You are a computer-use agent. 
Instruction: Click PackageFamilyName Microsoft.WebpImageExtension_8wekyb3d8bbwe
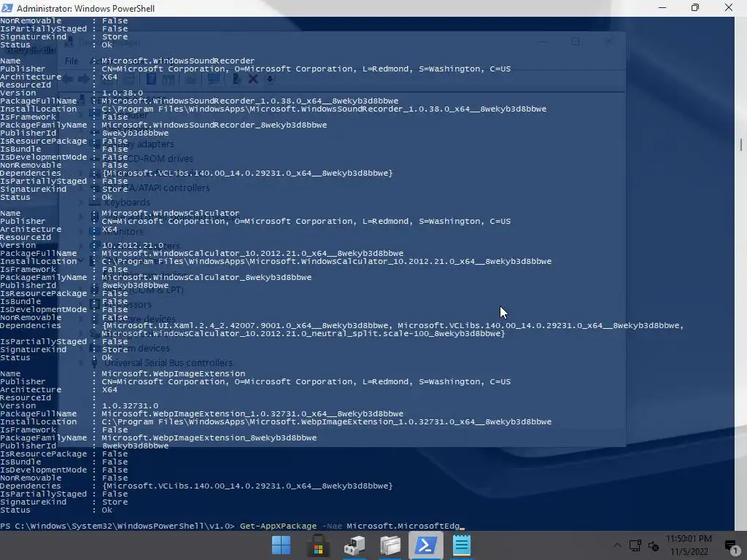click(209, 438)
